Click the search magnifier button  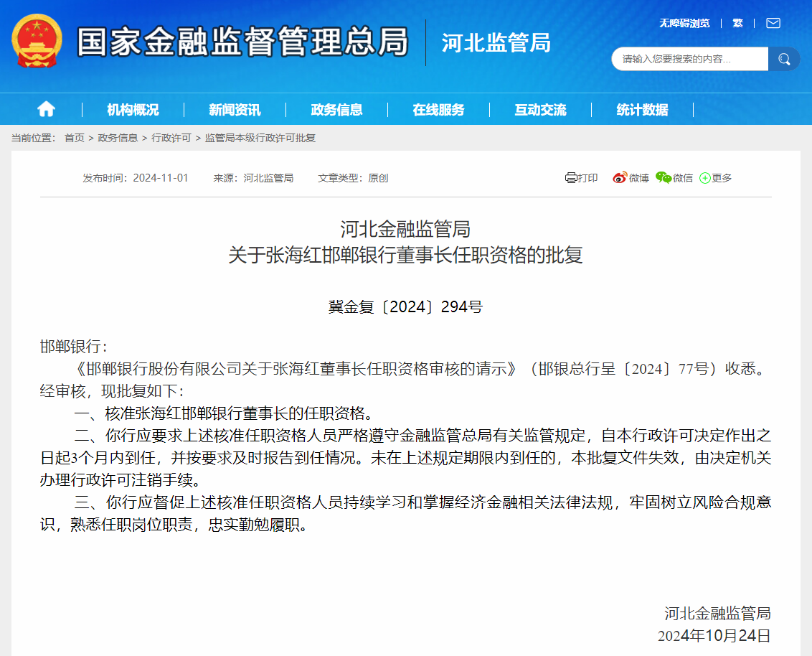tap(784, 59)
